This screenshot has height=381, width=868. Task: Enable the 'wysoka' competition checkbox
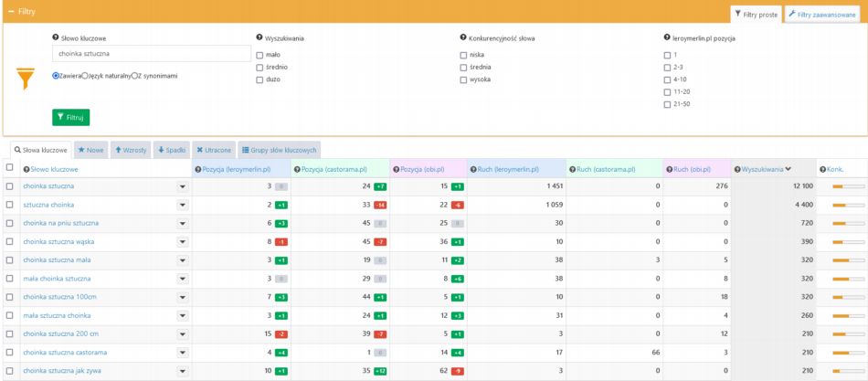coord(463,79)
